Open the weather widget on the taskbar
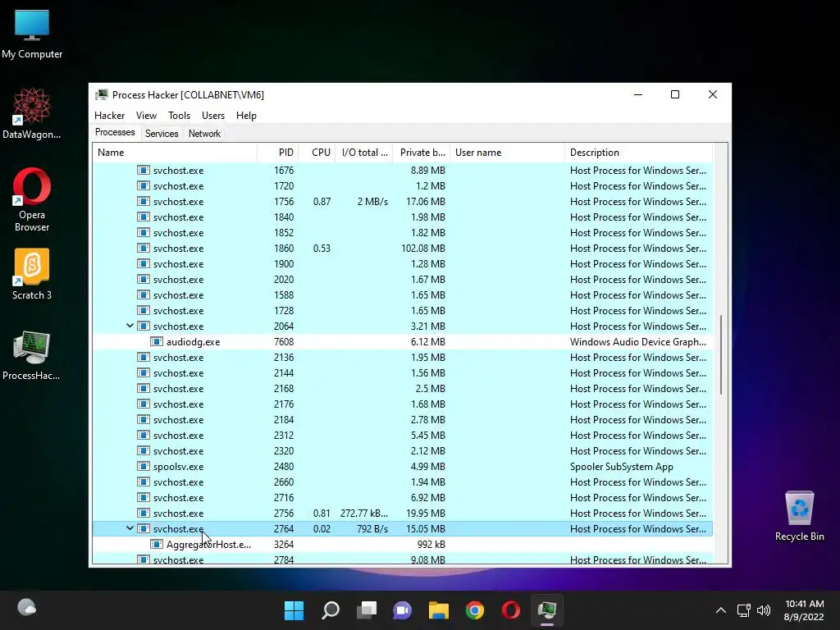This screenshot has width=840, height=630. click(x=27, y=608)
